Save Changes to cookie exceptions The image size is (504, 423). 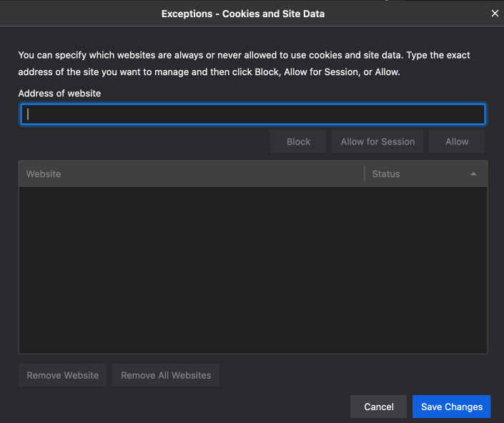(x=452, y=407)
